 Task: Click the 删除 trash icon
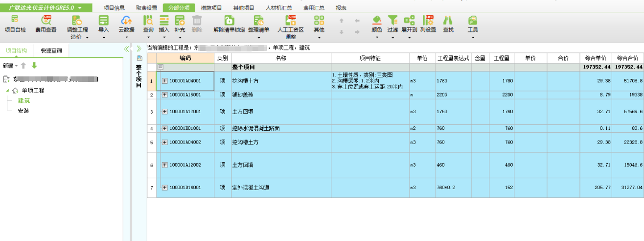pos(197,21)
